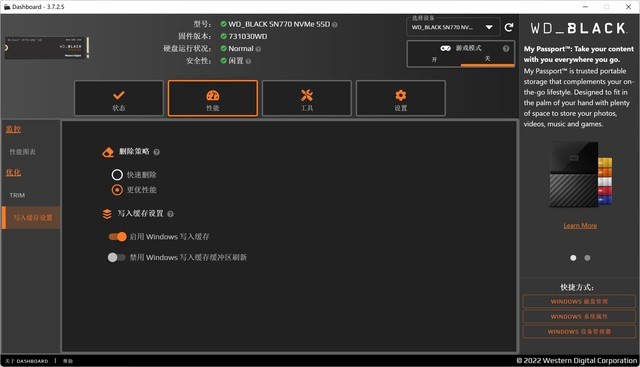The image size is (640, 367).
Task: Toggle 启用 Windows 写入缓存 switch
Action: (x=118, y=237)
